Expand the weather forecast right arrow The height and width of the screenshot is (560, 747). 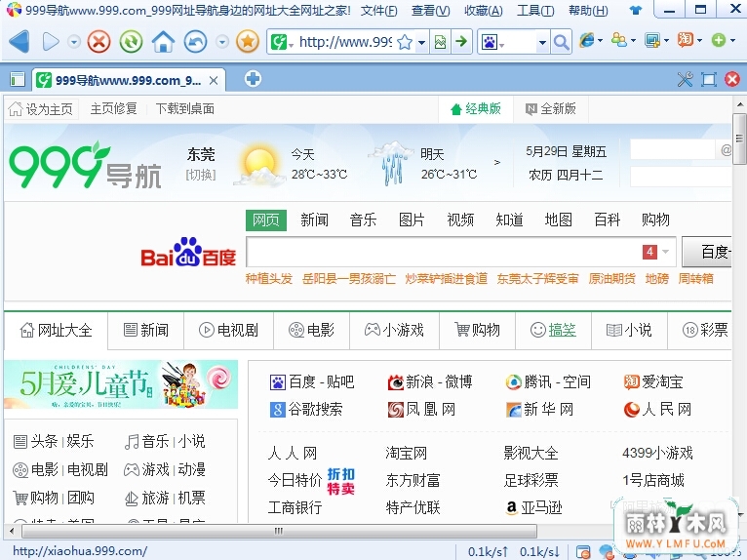click(497, 163)
